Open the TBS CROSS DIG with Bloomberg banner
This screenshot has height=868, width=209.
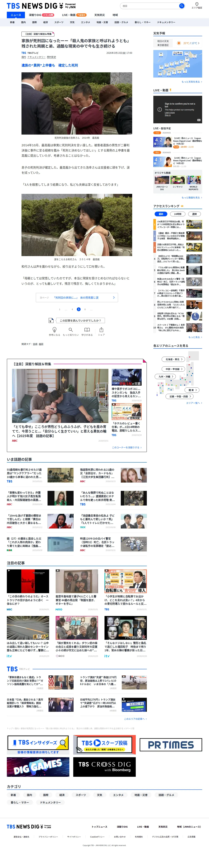coord(104,767)
